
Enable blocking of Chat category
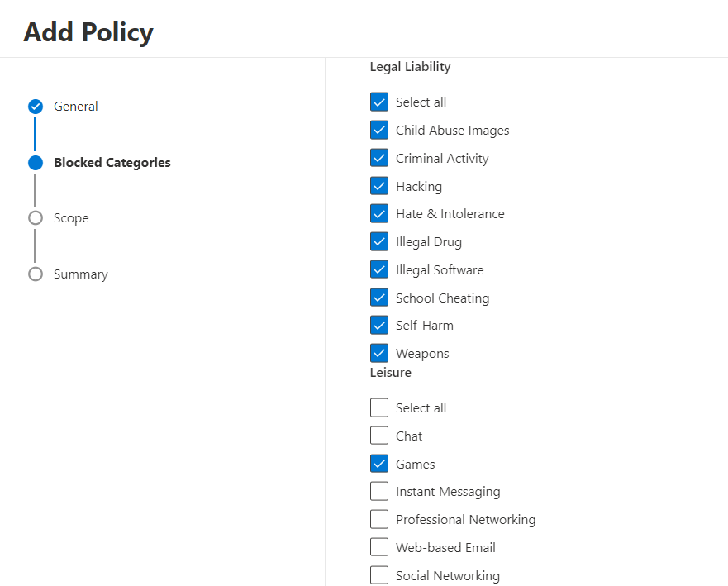pyautogui.click(x=379, y=436)
